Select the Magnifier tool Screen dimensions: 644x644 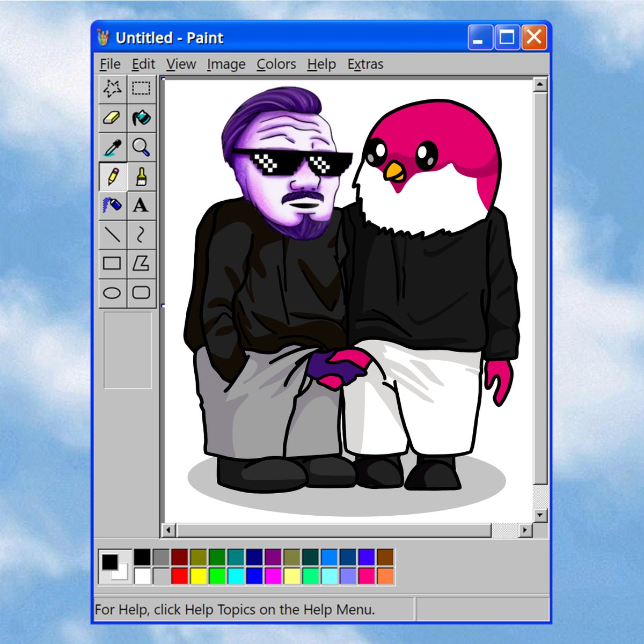coord(141,147)
